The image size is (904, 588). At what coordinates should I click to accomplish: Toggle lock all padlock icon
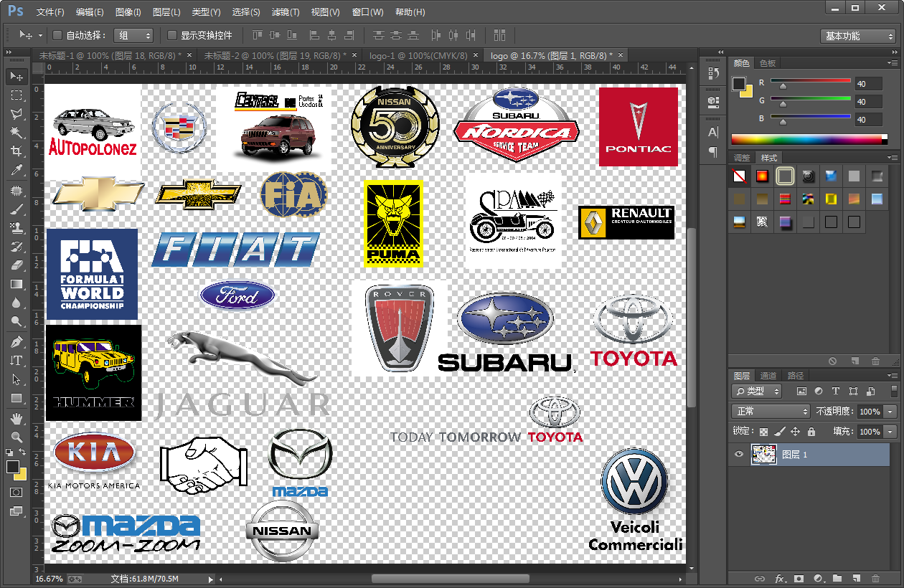pyautogui.click(x=811, y=432)
